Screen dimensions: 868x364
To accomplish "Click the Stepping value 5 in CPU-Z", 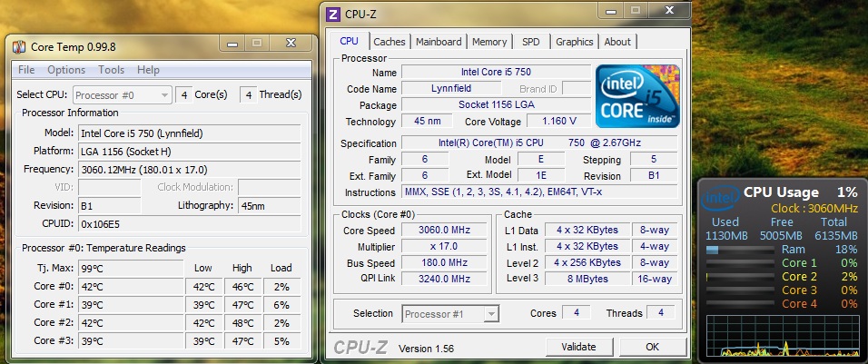I will pyautogui.click(x=654, y=160).
